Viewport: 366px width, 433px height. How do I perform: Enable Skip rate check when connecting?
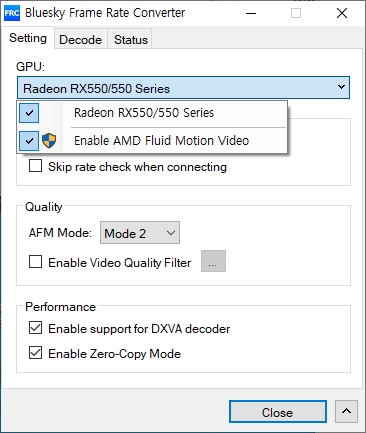point(35,166)
